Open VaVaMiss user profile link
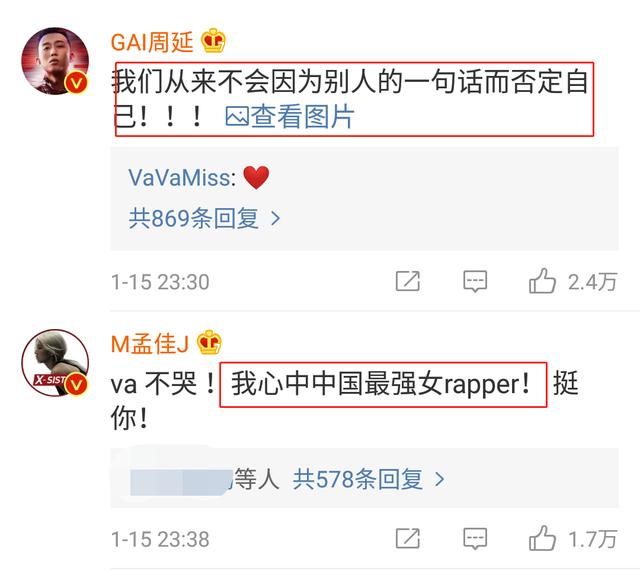 click(182, 178)
